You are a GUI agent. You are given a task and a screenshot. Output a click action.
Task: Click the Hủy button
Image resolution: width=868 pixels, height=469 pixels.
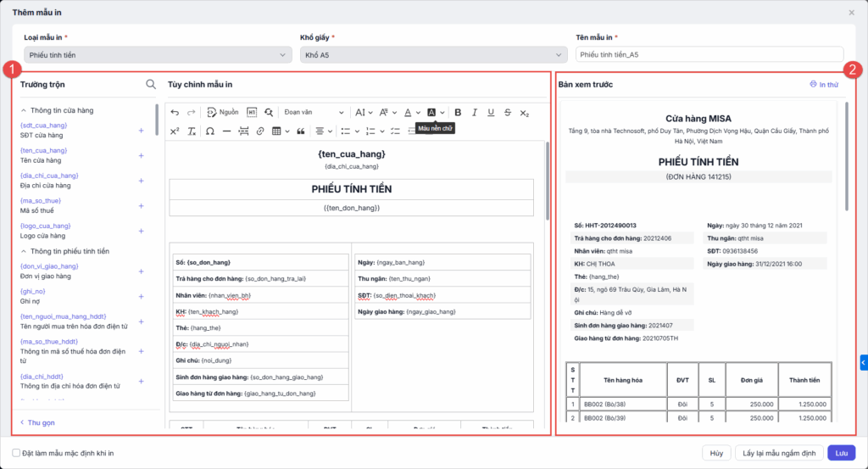click(x=716, y=453)
